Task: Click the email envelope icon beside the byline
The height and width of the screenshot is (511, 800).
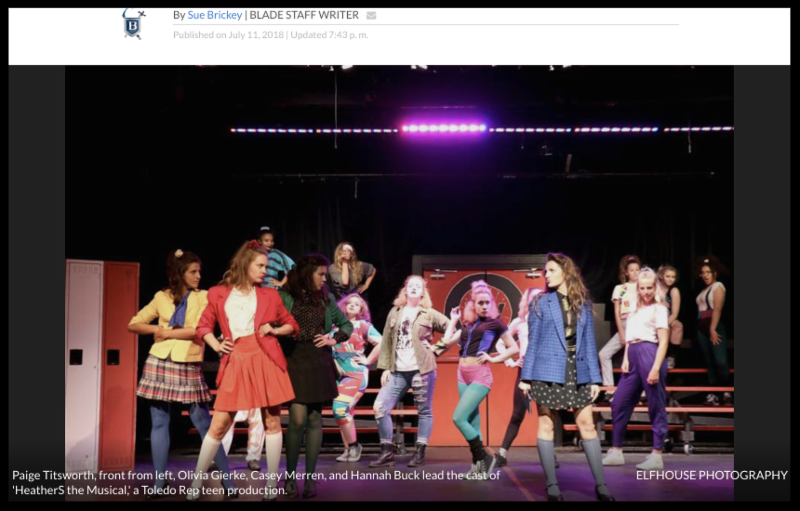Action: tap(371, 16)
